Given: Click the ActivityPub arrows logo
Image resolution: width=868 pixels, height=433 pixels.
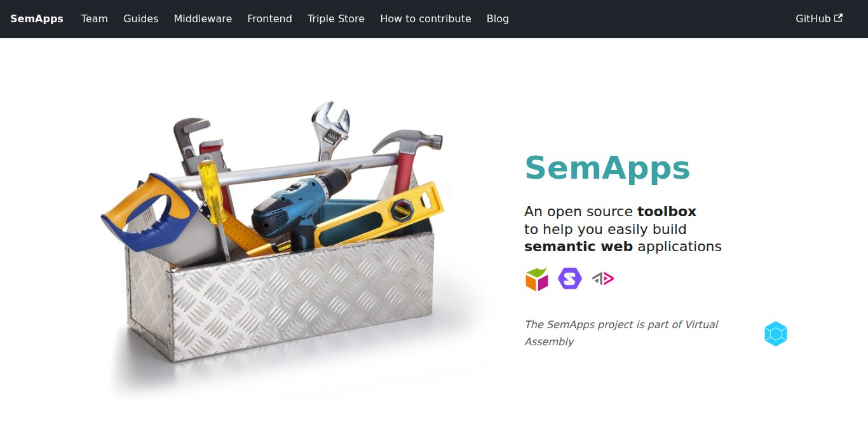Looking at the screenshot, I should [x=603, y=278].
